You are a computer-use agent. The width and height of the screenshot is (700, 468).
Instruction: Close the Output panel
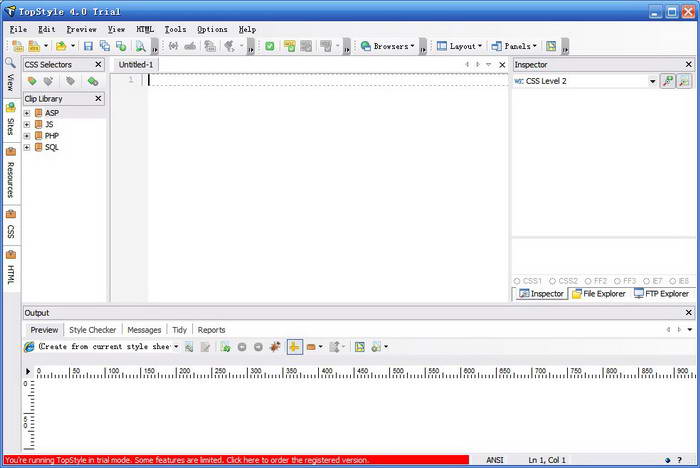click(688, 313)
